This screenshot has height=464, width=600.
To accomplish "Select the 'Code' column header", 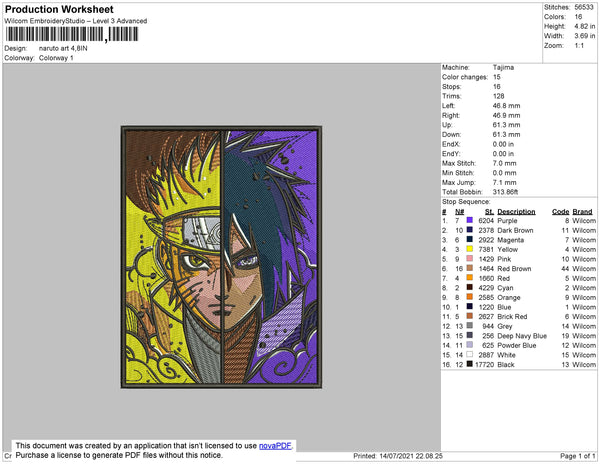I will click(x=561, y=212).
